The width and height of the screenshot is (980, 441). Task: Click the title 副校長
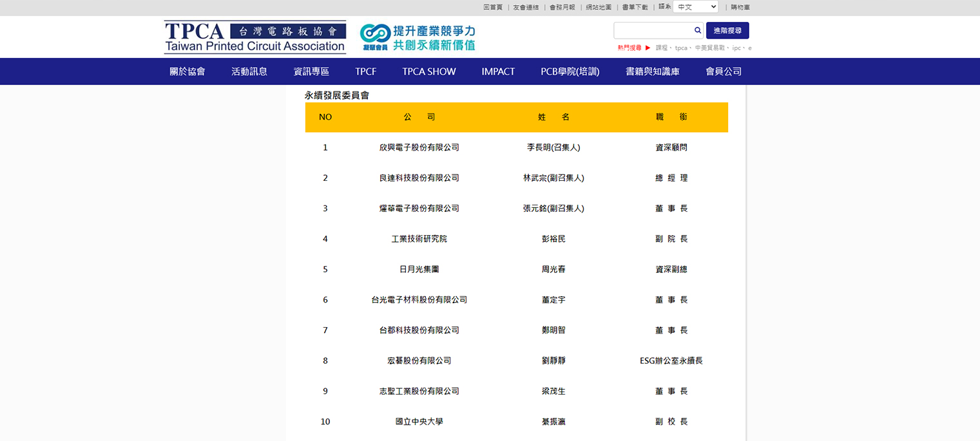pyautogui.click(x=671, y=422)
